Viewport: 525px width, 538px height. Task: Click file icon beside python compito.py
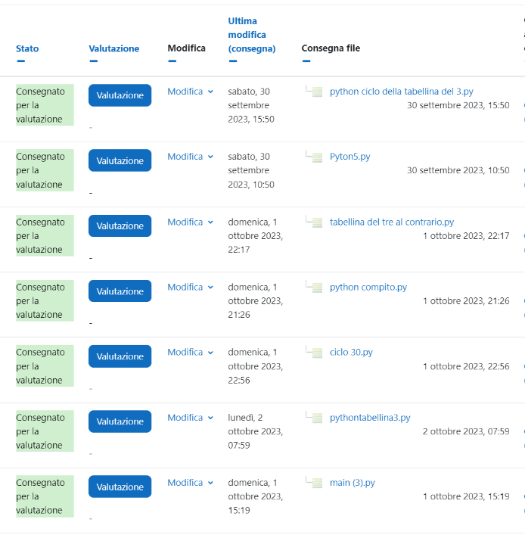coord(317,288)
